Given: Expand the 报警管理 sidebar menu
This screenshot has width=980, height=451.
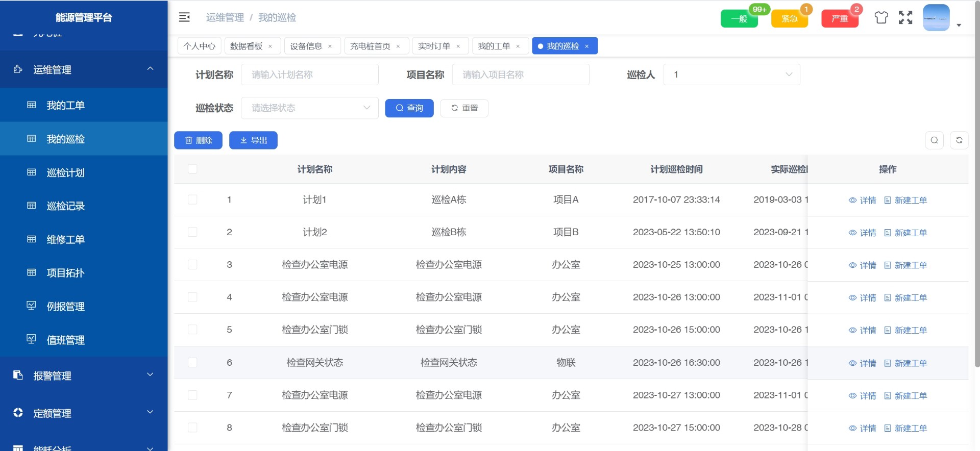Looking at the screenshot, I should point(84,375).
